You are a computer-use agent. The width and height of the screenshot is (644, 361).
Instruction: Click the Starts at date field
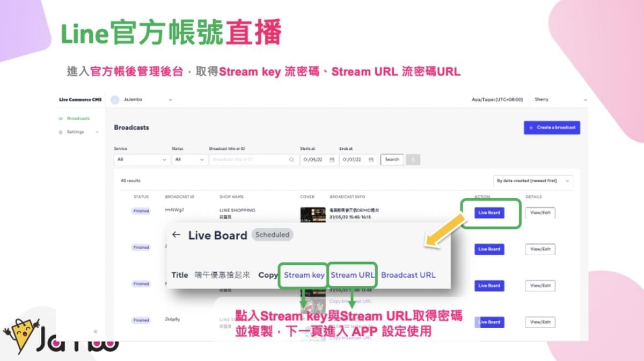(x=318, y=160)
